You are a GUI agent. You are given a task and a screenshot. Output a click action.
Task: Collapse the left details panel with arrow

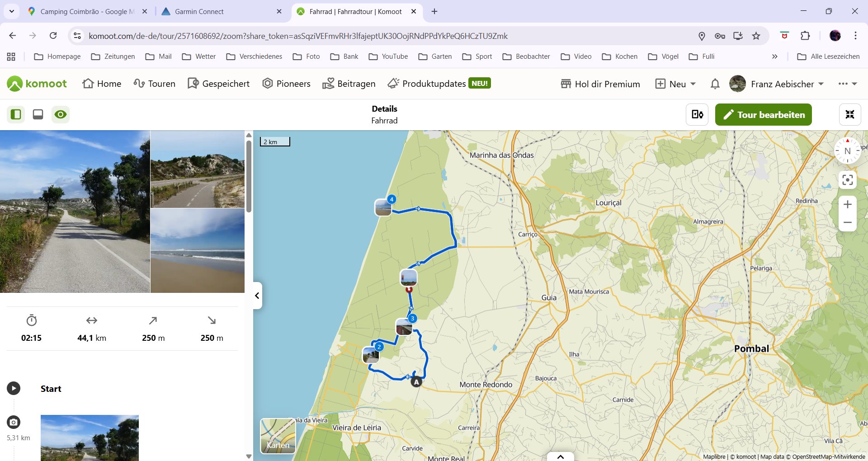257,296
